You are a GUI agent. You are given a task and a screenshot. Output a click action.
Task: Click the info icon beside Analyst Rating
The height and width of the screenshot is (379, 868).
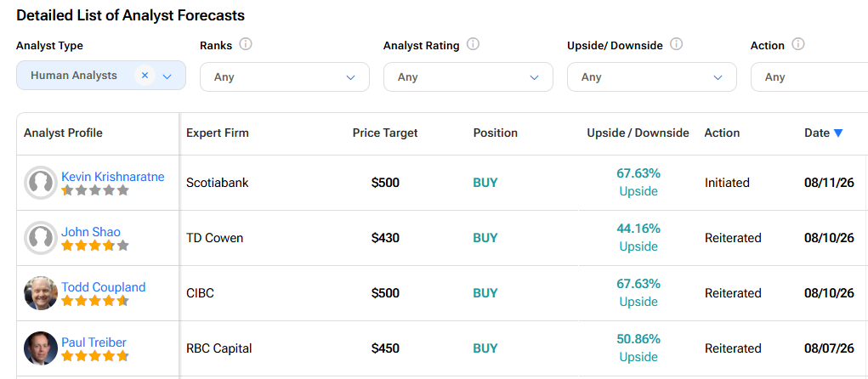coord(473,44)
